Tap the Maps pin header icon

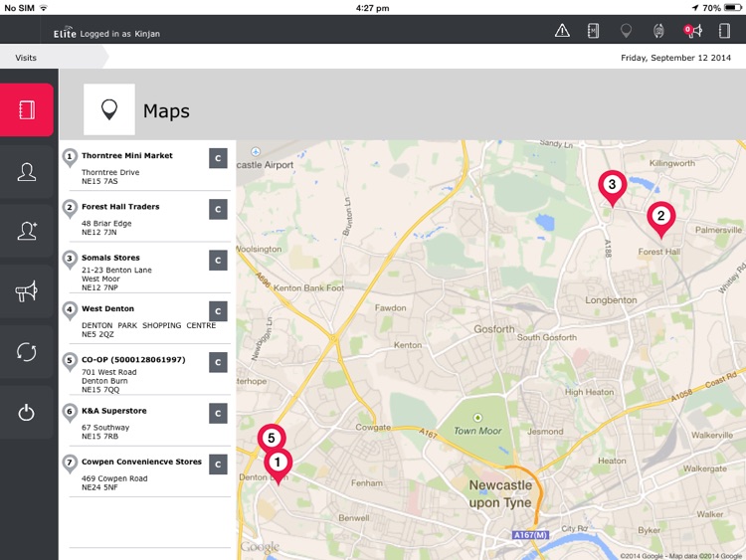click(x=109, y=109)
